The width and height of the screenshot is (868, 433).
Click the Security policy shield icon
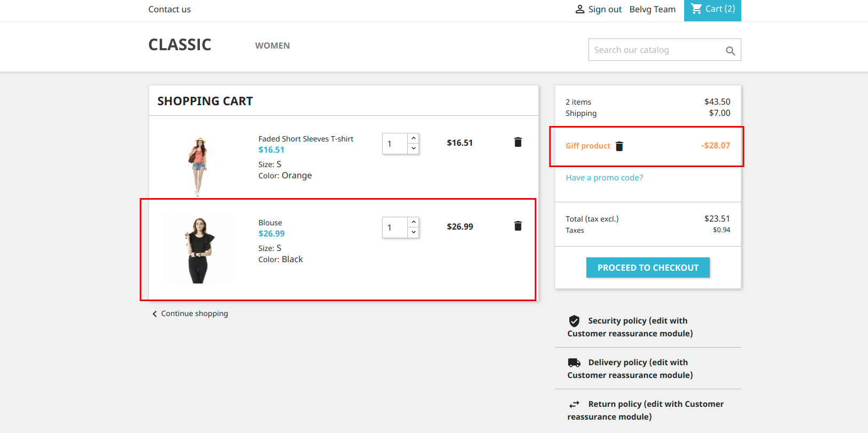[x=575, y=321]
